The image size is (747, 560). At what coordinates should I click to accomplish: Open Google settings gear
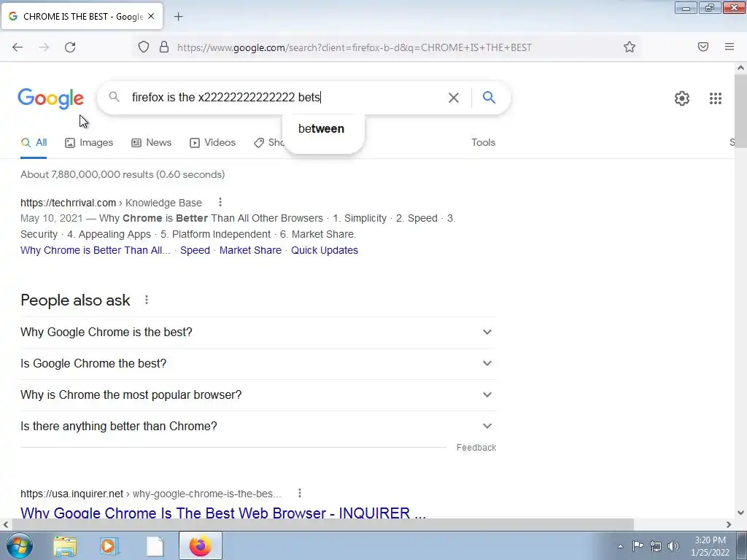(682, 98)
